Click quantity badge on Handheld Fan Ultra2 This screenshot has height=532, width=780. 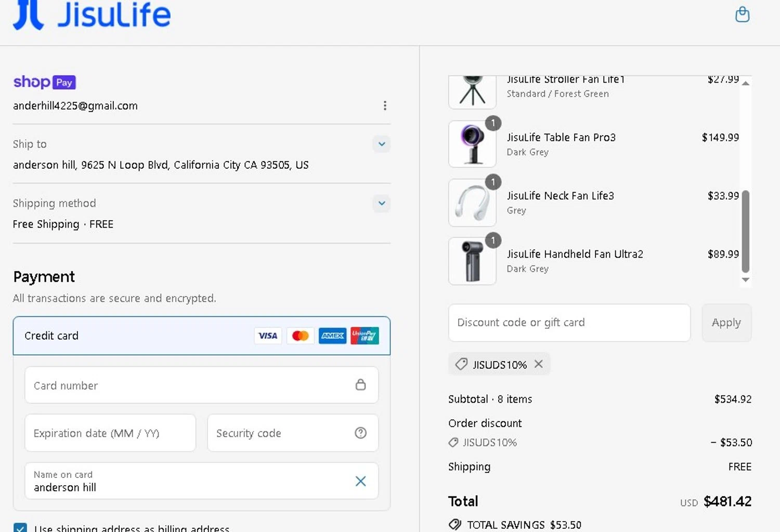tap(493, 240)
